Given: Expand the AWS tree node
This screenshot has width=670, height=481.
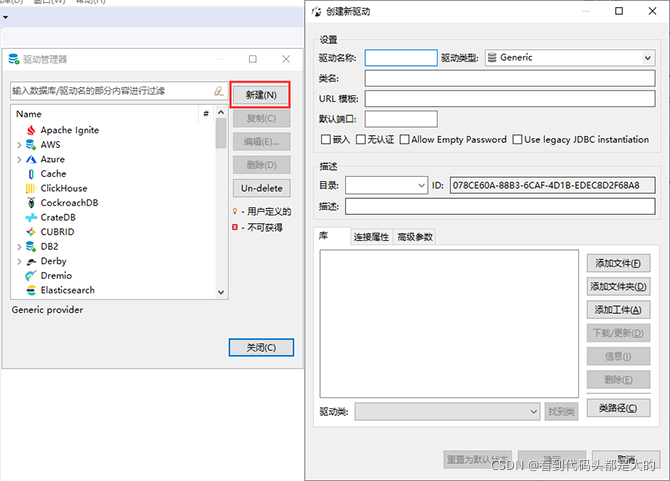Looking at the screenshot, I should tap(19, 145).
